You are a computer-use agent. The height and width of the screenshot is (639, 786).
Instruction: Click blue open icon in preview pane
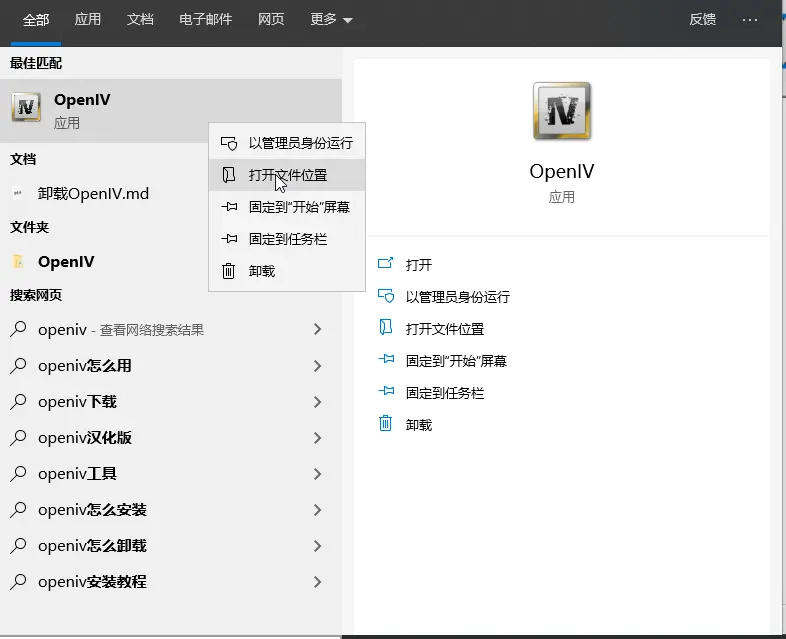click(385, 263)
